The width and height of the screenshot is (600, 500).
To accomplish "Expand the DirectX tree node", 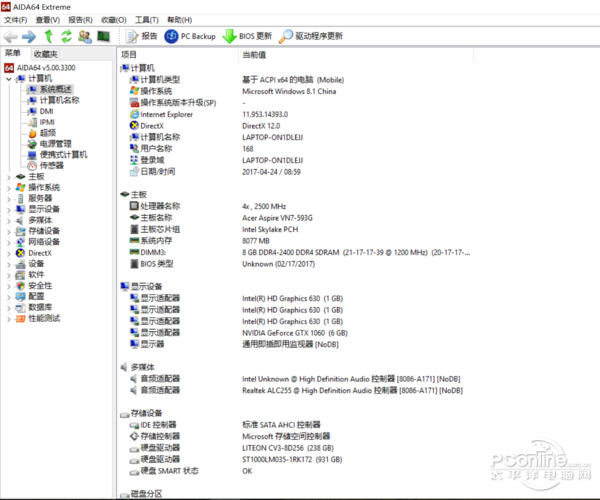I will click(9, 253).
